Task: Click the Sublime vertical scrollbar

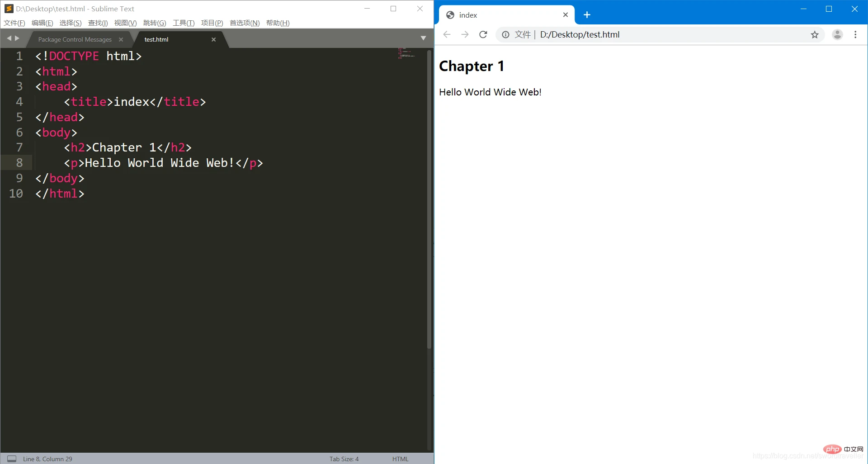Action: [x=429, y=199]
